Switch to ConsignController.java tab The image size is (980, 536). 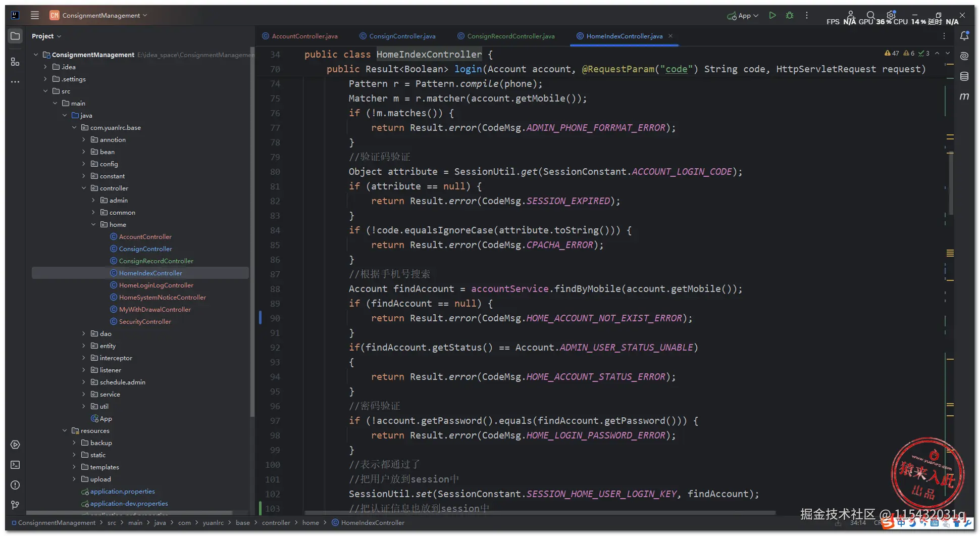pyautogui.click(x=397, y=36)
